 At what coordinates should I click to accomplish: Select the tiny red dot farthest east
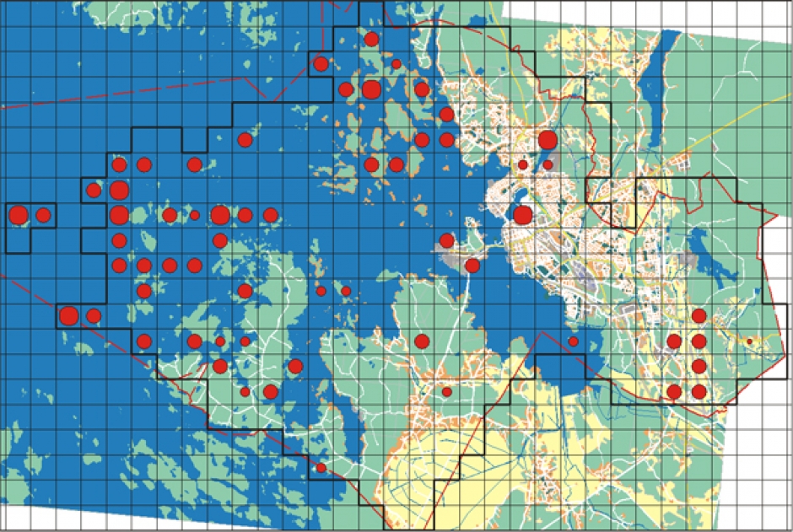pos(749,341)
